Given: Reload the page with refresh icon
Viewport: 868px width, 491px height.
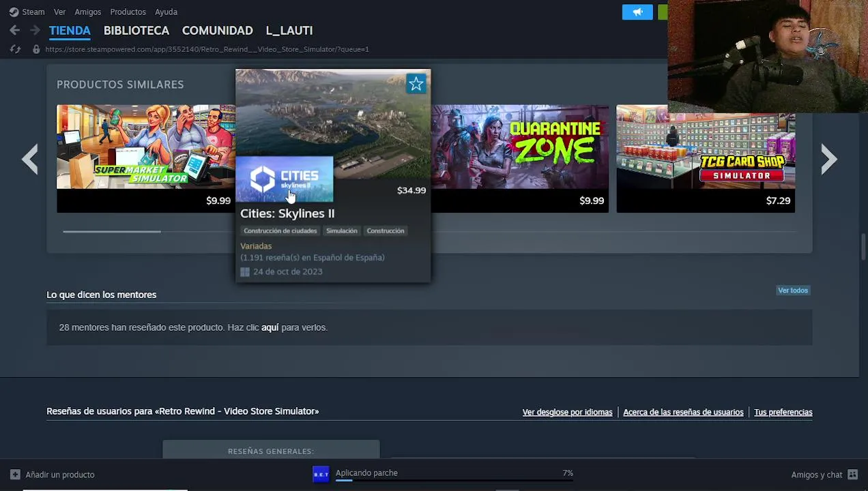Looking at the screenshot, I should [15, 49].
